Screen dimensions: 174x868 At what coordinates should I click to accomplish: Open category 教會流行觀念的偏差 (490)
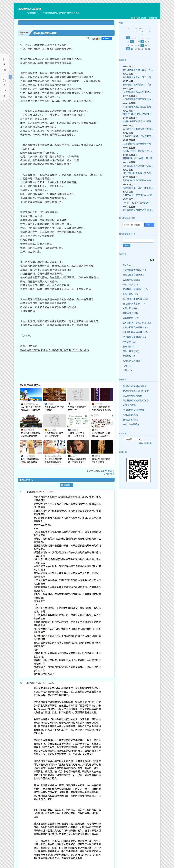click(135, 328)
